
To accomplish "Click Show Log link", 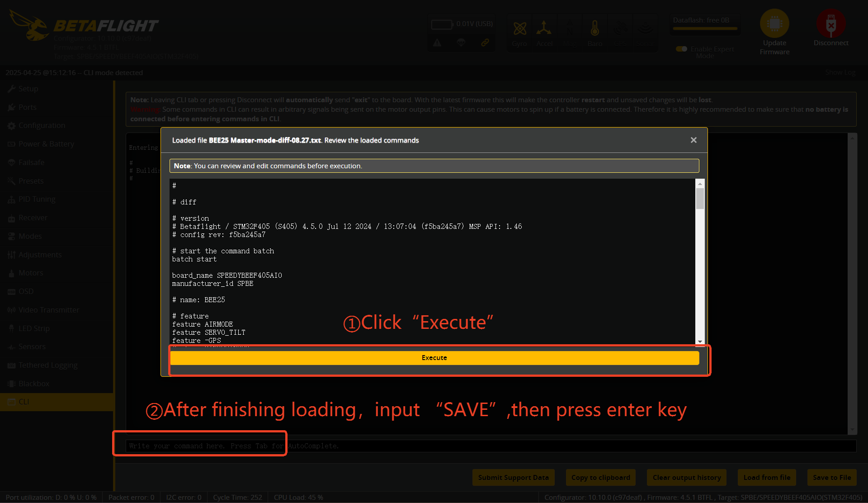I will [x=840, y=72].
